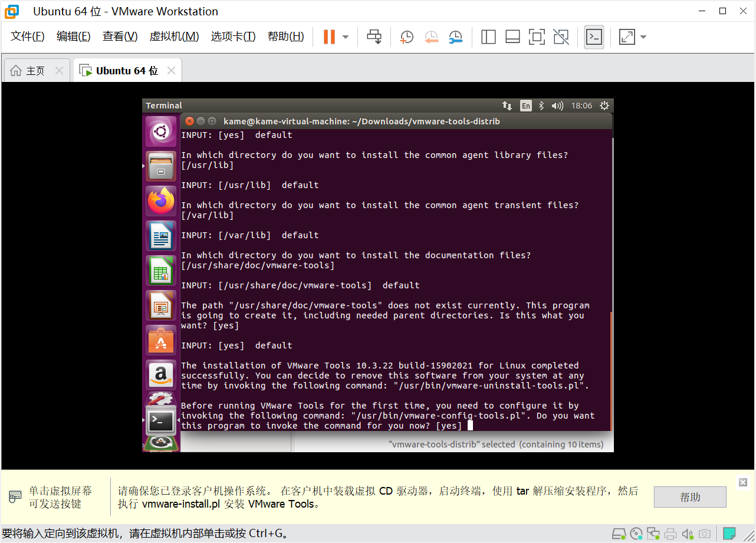The image size is (756, 543).
Task: Click the terminal prompt after [yes]
Action: click(x=470, y=426)
